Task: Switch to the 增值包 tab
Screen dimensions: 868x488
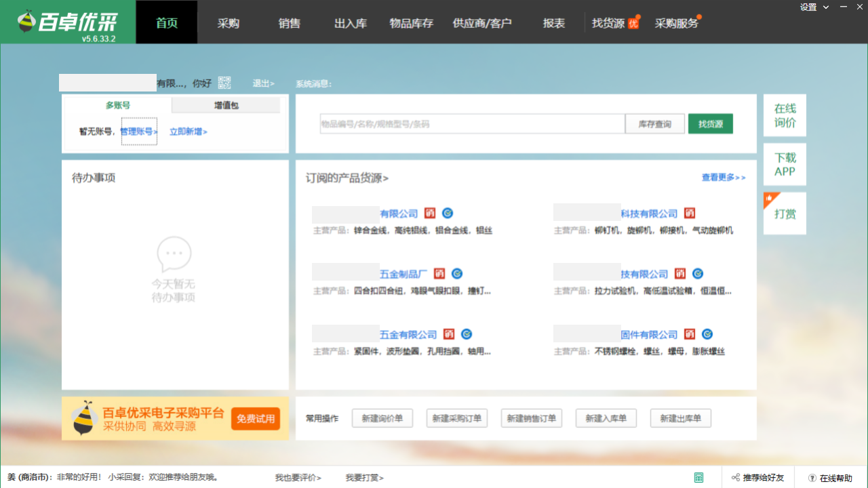Action: 226,105
